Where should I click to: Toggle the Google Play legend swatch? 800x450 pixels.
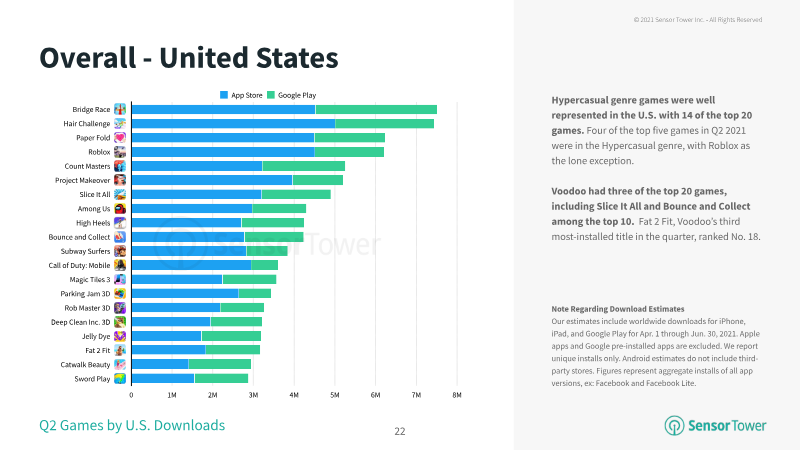[271, 95]
